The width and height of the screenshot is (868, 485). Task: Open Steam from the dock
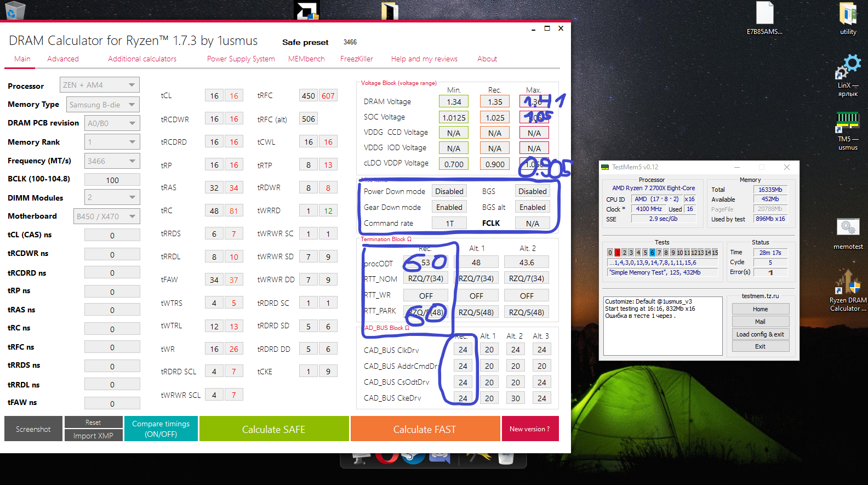(413, 457)
